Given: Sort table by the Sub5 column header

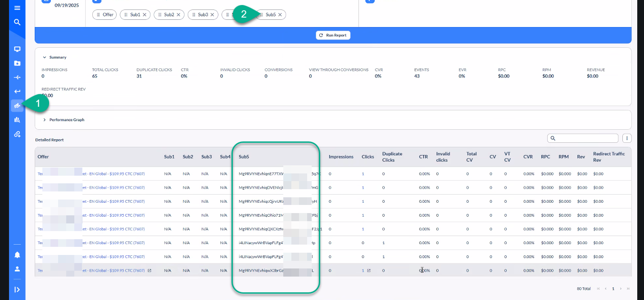Looking at the screenshot, I should pyautogui.click(x=244, y=157).
